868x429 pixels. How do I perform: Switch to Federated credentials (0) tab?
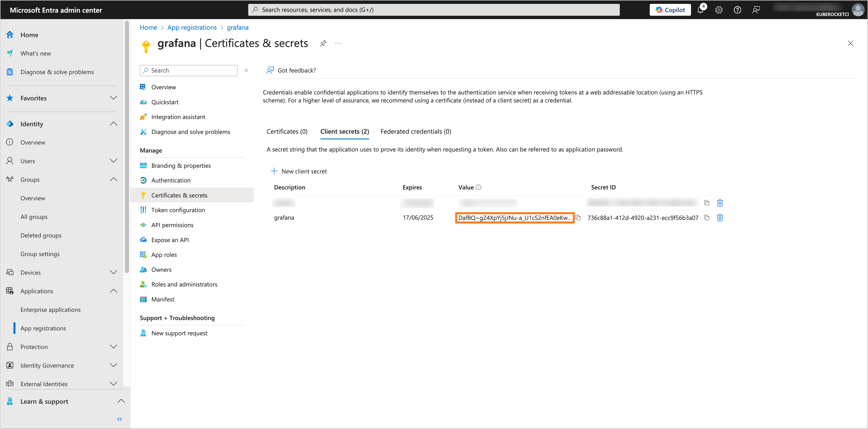415,131
